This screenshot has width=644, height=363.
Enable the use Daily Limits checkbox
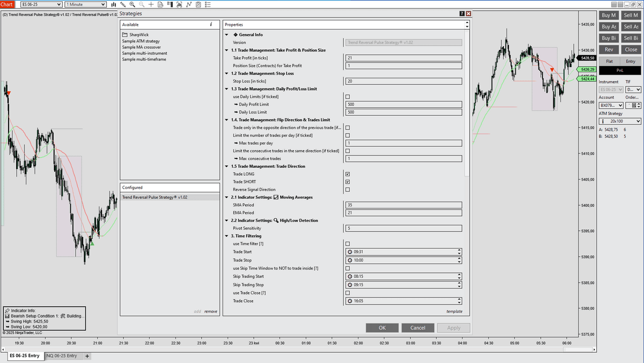[x=348, y=97]
